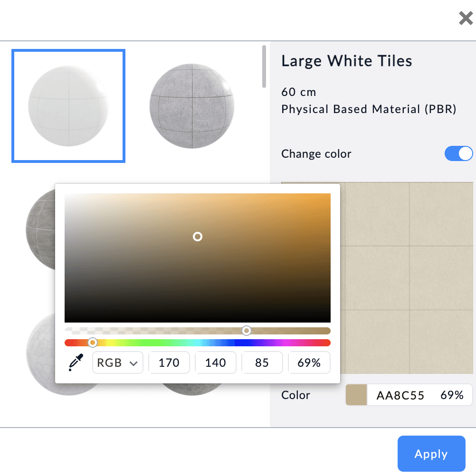Click the tan color swatch beside Color

[356, 395]
